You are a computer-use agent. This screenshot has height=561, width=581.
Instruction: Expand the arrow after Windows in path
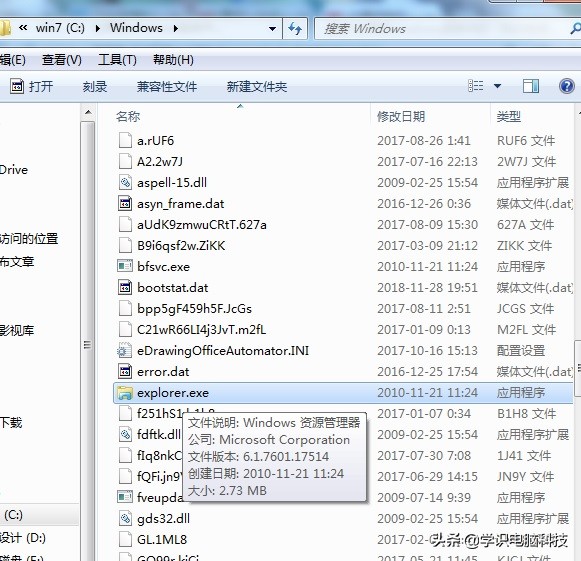(176, 29)
